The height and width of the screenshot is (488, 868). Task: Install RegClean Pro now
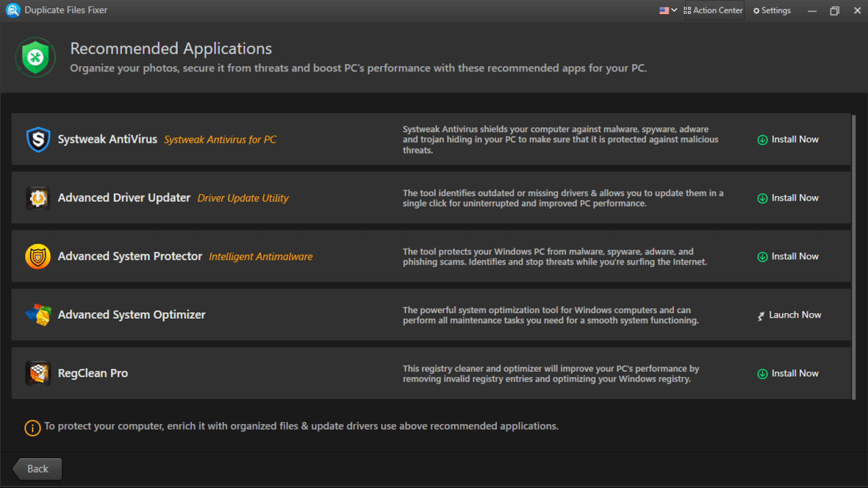tap(788, 374)
